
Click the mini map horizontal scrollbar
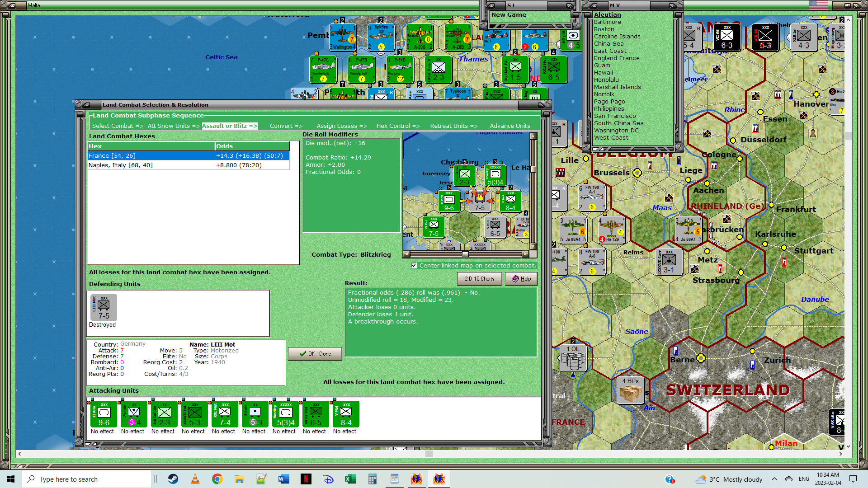(466, 254)
